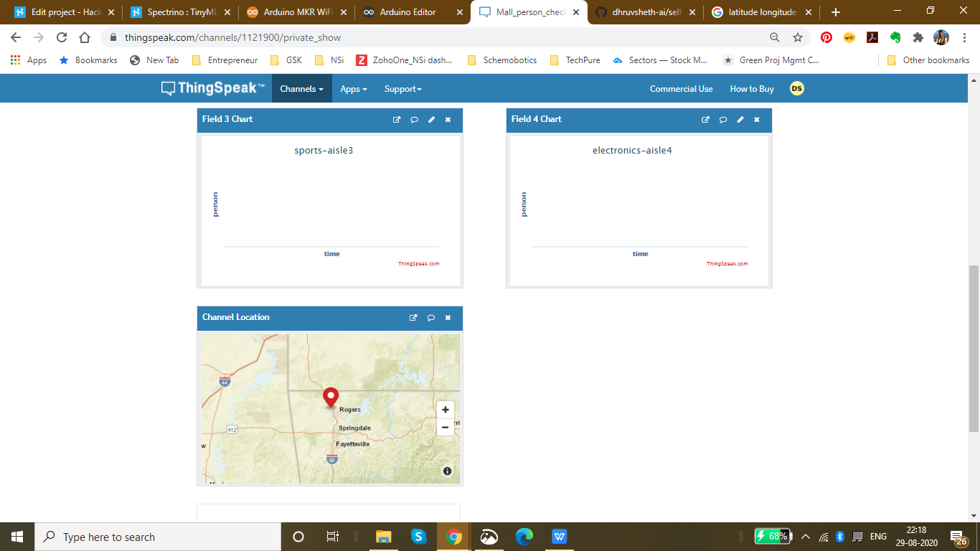Close the Channel Location widget
This screenshot has width=980, height=551.
tap(448, 318)
